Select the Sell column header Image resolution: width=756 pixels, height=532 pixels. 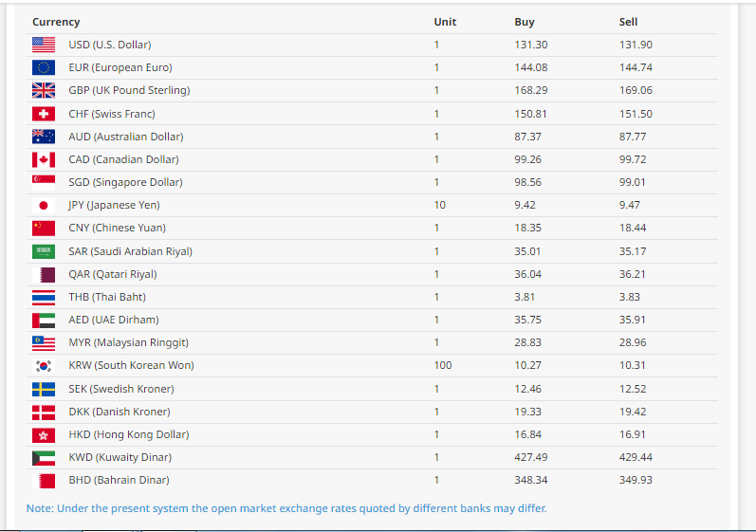coord(628,22)
